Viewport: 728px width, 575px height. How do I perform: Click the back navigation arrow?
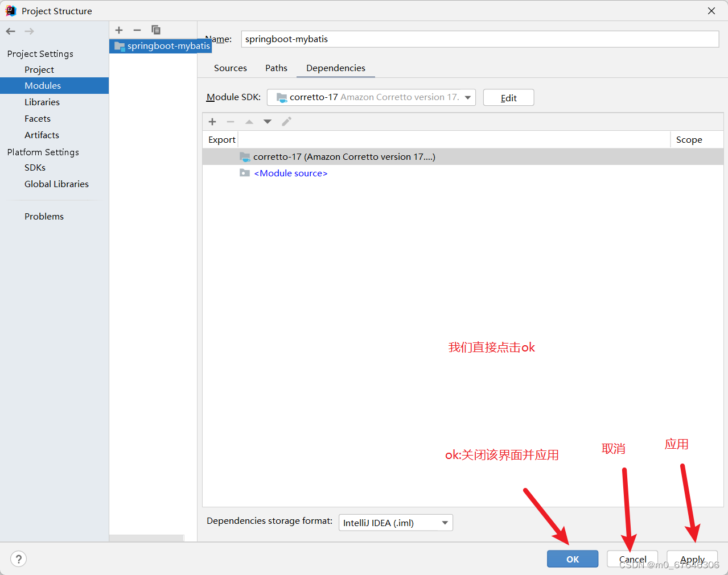11,31
